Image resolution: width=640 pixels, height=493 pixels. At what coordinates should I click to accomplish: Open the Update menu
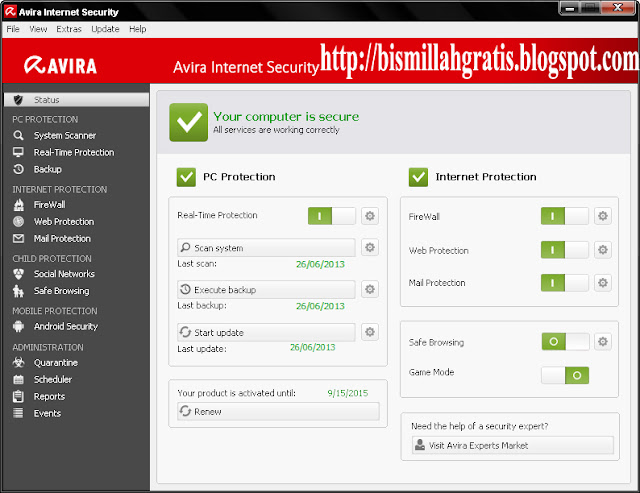click(x=105, y=29)
